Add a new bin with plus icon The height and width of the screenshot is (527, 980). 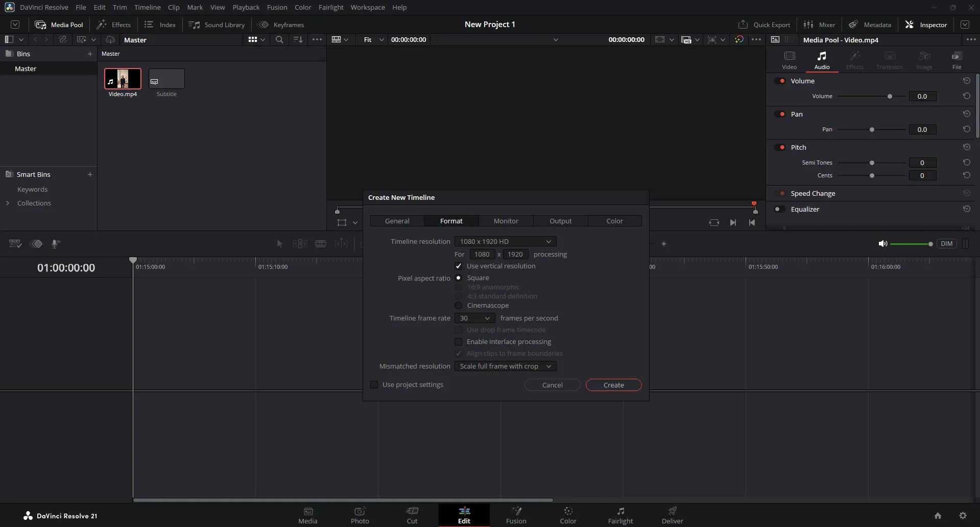(90, 54)
